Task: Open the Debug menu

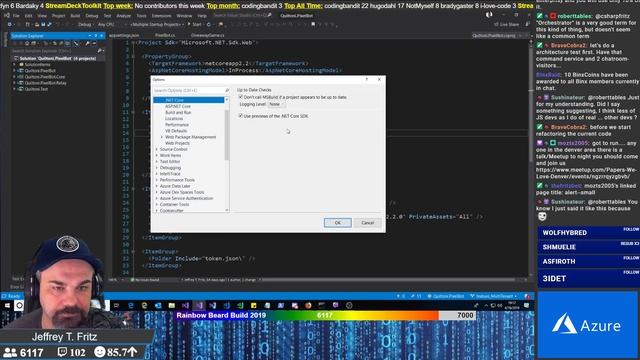Action: 91,16
